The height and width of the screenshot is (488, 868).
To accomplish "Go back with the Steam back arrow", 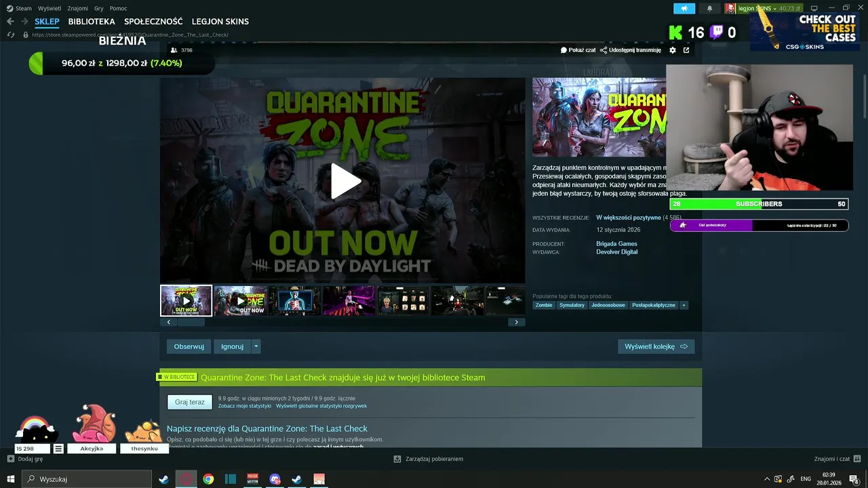I will [10, 22].
